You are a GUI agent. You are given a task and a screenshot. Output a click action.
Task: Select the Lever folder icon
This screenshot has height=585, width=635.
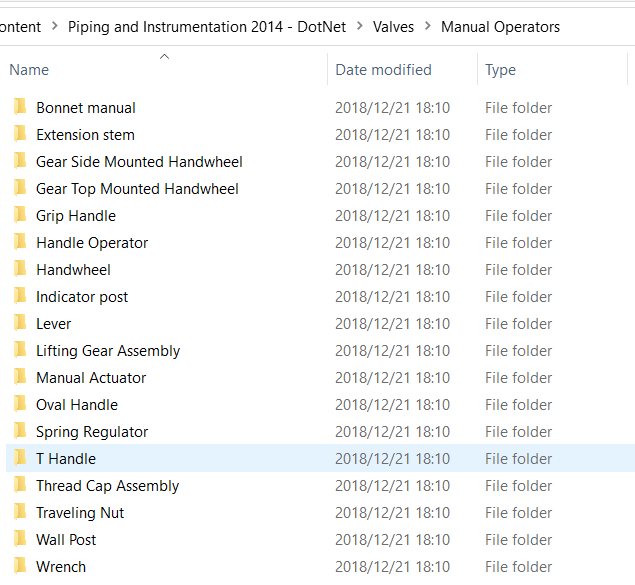pyautogui.click(x=20, y=323)
